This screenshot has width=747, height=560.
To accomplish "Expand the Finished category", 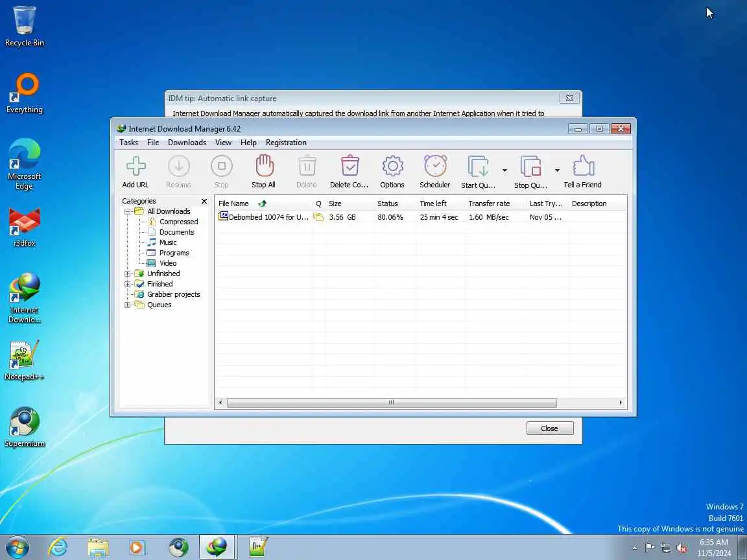I will (127, 285).
